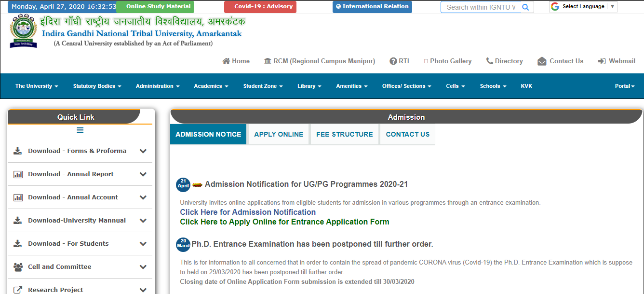
Task: Open Photo Gallery link
Action: [x=448, y=61]
